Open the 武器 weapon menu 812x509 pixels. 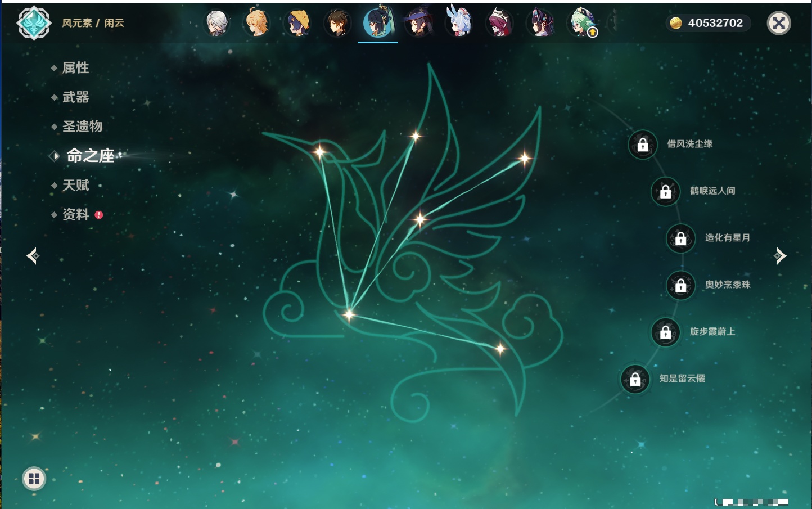[x=75, y=97]
